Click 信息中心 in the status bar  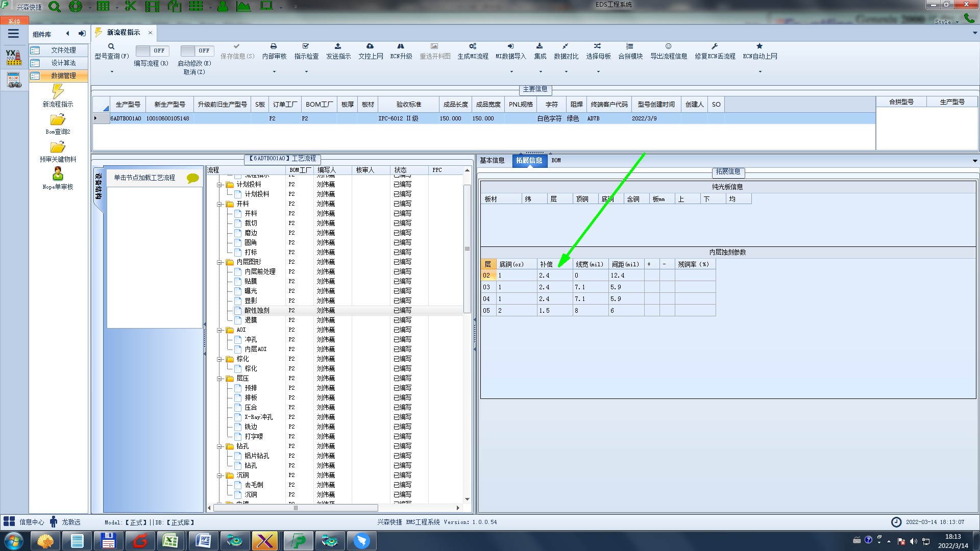coord(32,522)
